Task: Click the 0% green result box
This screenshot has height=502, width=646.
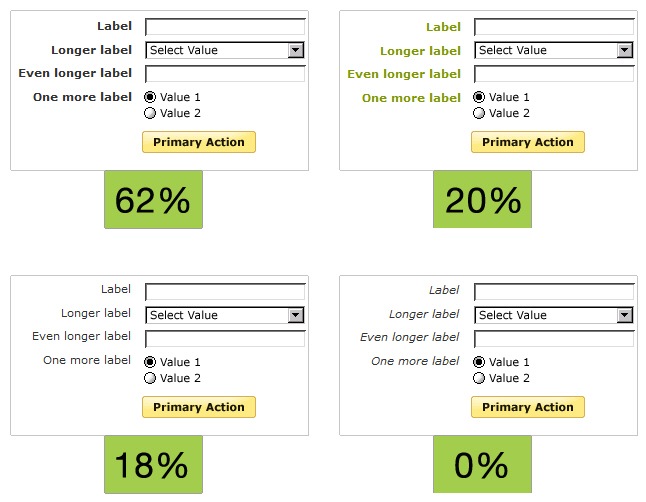Action: [x=482, y=464]
